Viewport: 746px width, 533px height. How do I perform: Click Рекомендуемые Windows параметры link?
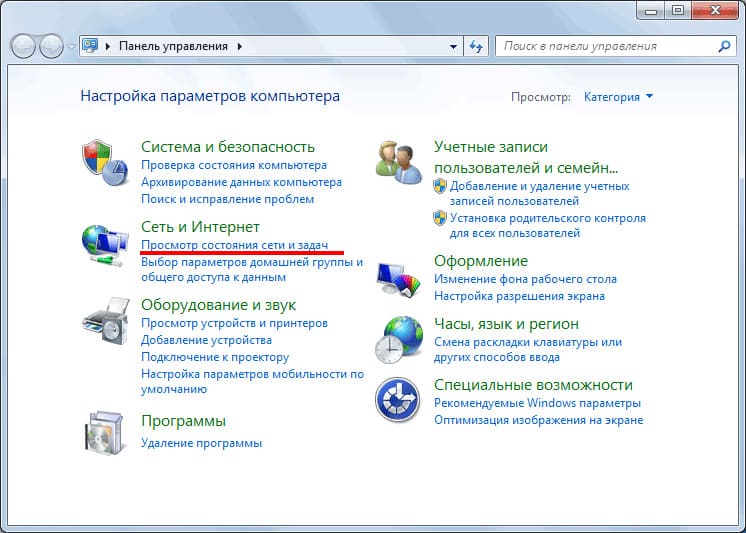coord(537,403)
